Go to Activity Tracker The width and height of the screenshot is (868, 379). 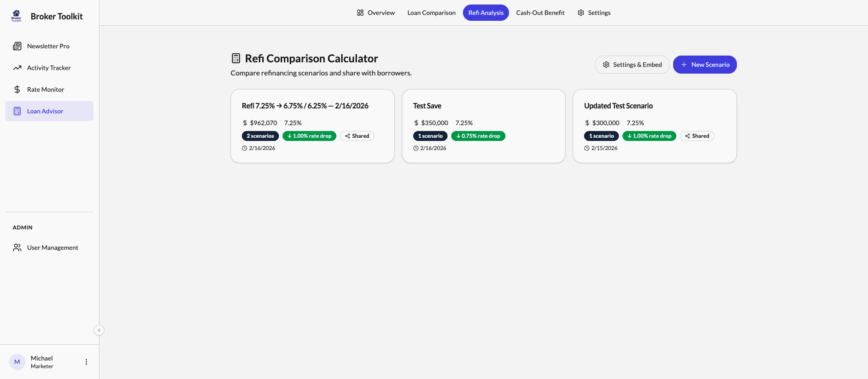[49, 68]
